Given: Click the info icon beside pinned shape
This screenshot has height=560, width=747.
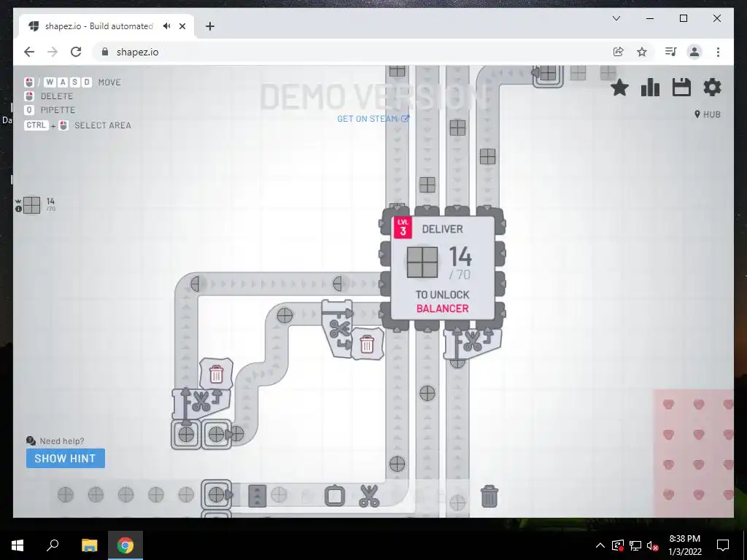Looking at the screenshot, I should [18, 209].
